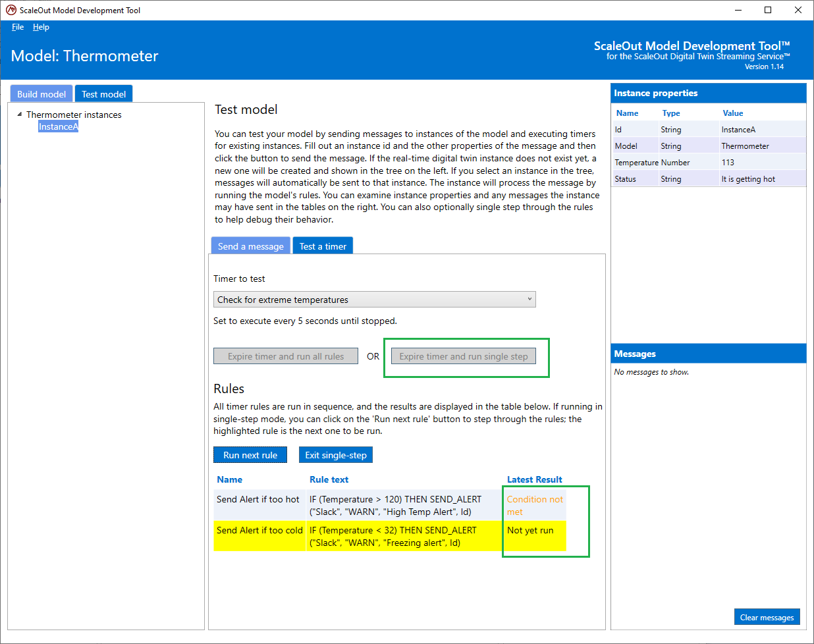Click the Instance properties panel header
The width and height of the screenshot is (814, 644).
pyautogui.click(x=709, y=93)
